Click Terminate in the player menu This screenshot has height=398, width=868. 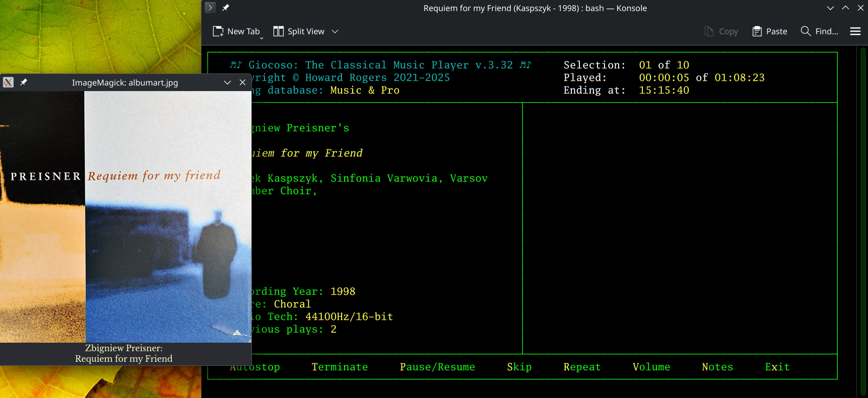click(340, 367)
